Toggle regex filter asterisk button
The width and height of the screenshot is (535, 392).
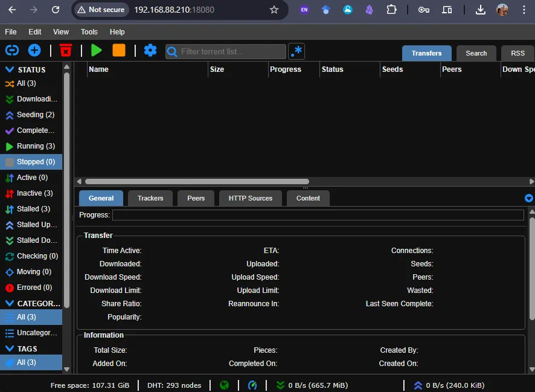(296, 51)
